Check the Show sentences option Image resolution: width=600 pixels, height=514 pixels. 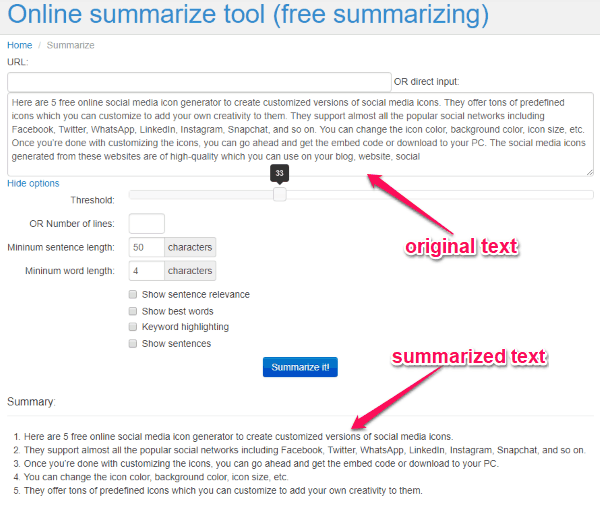tap(133, 344)
